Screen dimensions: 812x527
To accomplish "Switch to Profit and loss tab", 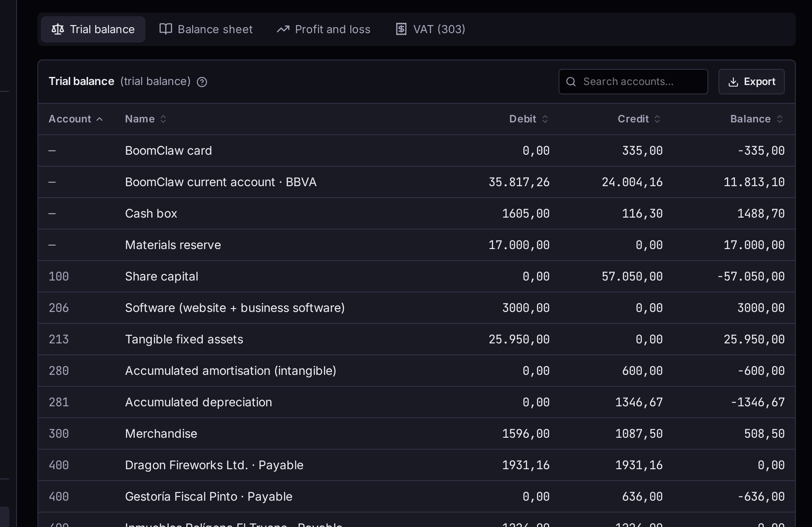I will coord(324,29).
